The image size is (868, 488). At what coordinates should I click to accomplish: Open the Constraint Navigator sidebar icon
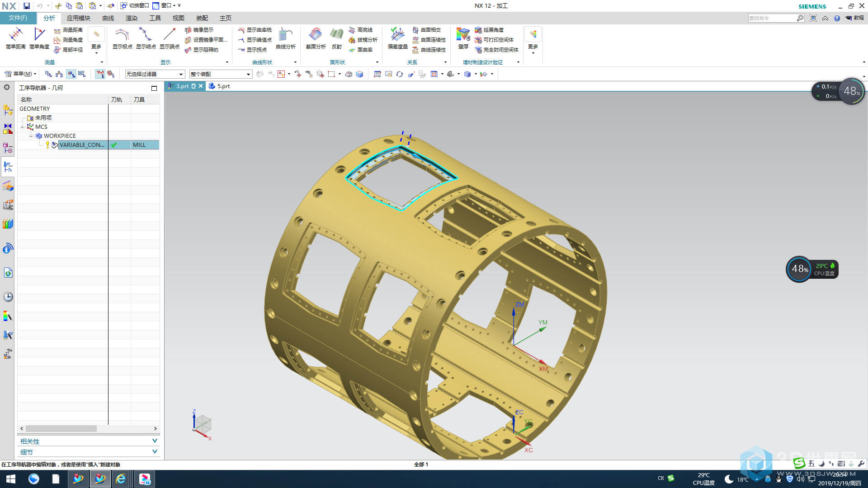click(8, 128)
